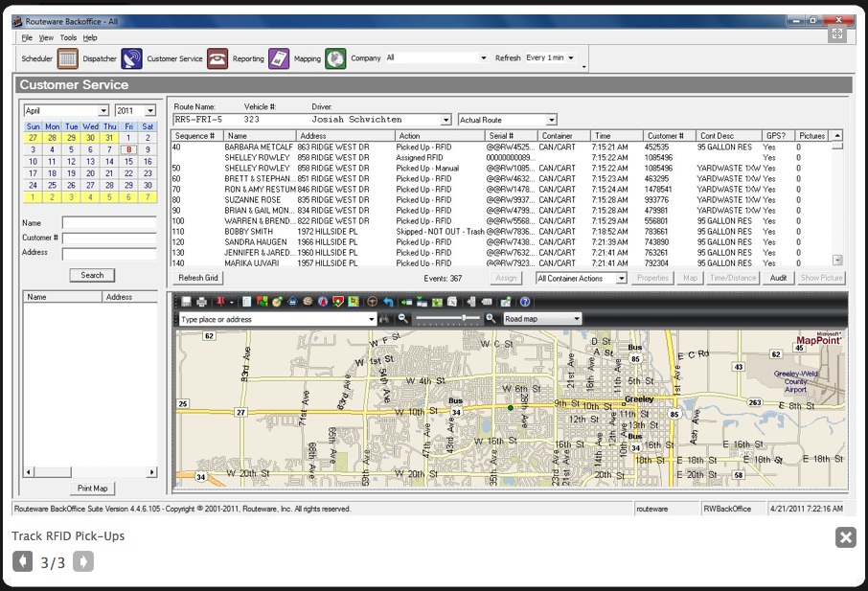Click the Name search input field

point(109,223)
